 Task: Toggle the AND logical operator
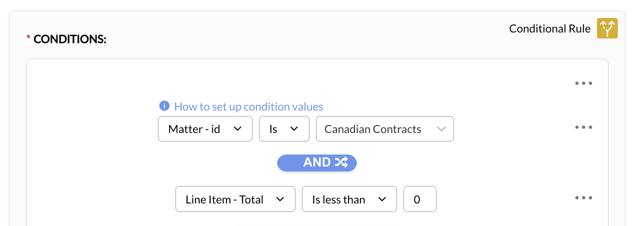click(317, 162)
